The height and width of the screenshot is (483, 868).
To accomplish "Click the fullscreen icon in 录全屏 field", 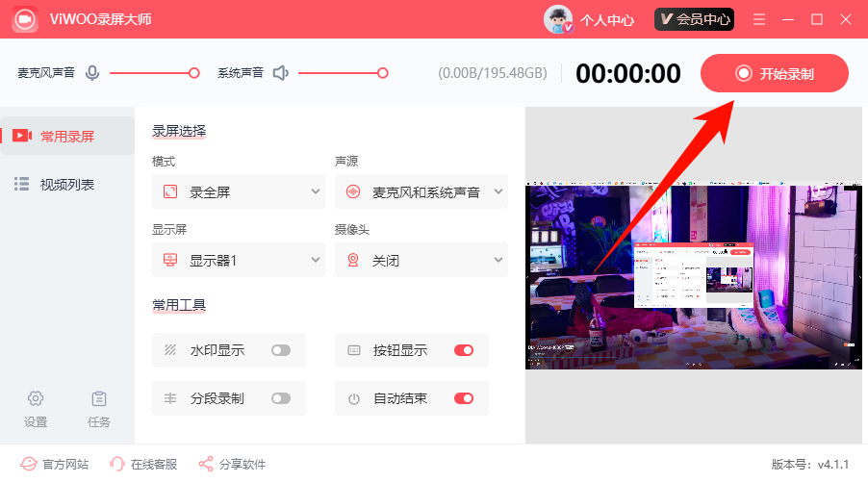I will point(170,192).
